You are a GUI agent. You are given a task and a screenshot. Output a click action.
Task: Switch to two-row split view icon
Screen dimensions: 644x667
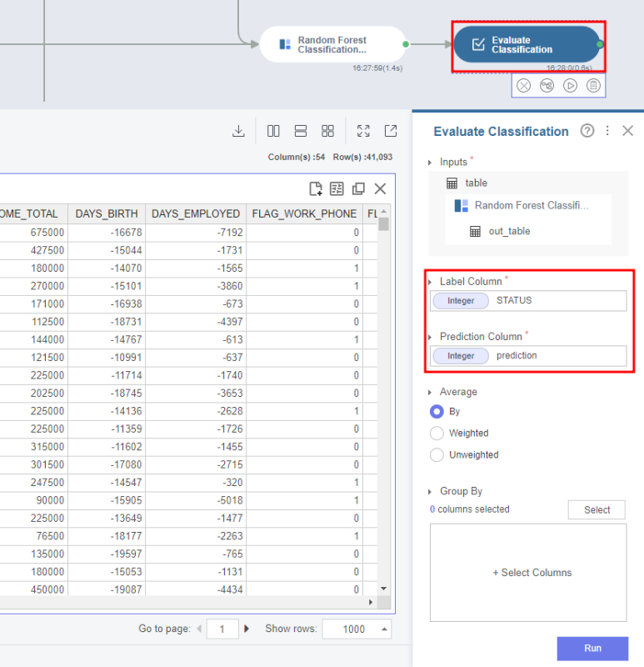tap(301, 131)
